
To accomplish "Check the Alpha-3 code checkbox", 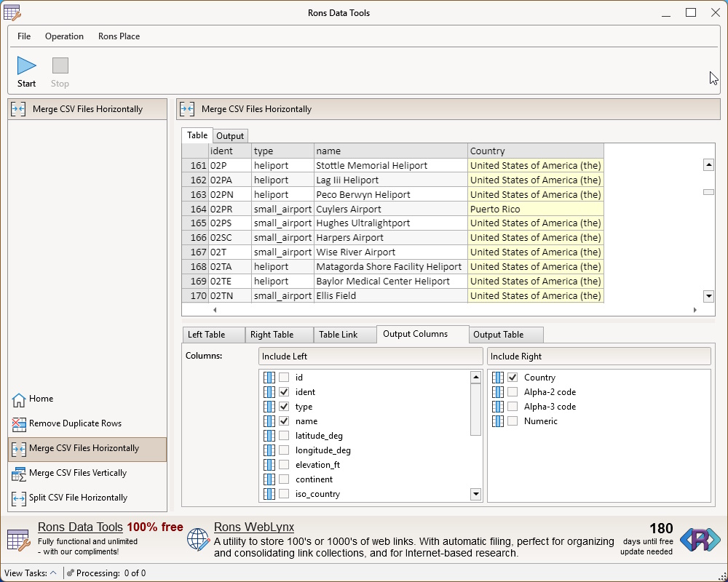I will [513, 407].
